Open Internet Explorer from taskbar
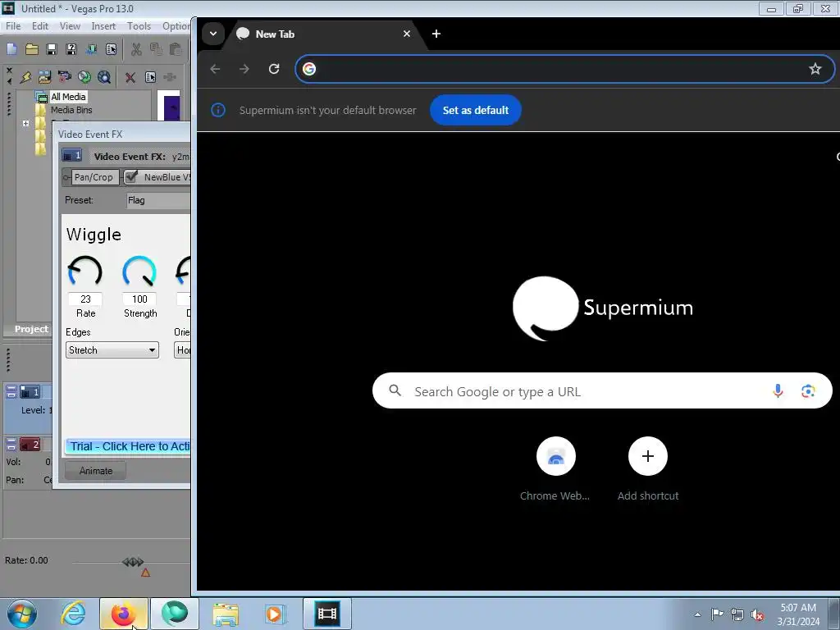This screenshot has width=840, height=630. 73,614
